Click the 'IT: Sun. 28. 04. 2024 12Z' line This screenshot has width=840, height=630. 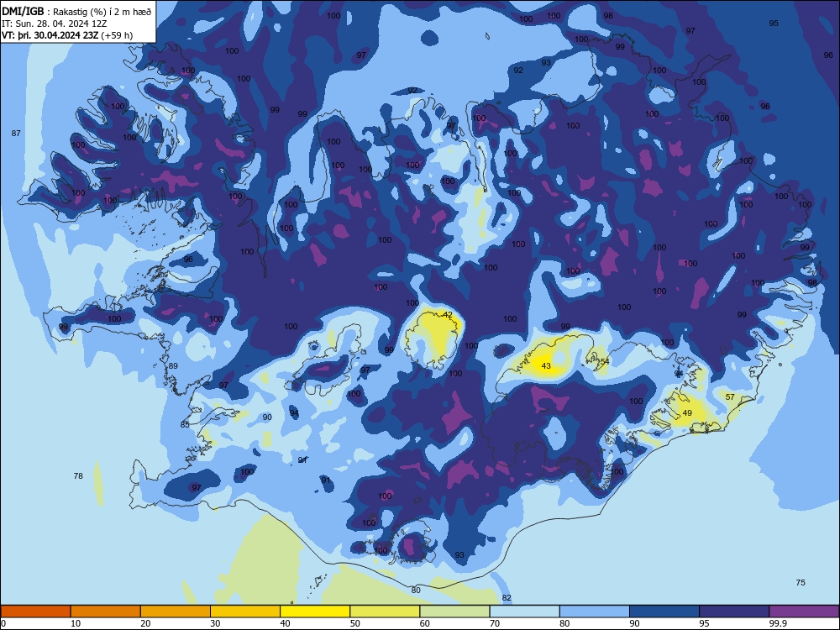click(54, 24)
